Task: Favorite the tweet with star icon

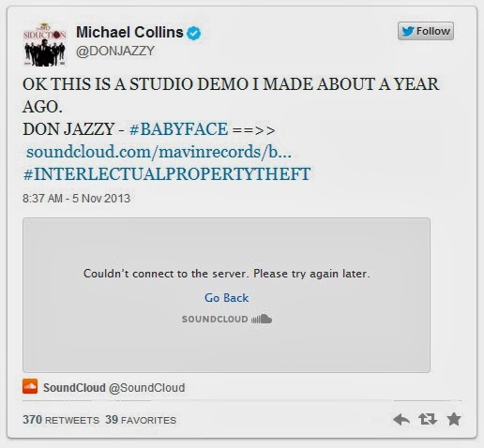Action: (454, 419)
